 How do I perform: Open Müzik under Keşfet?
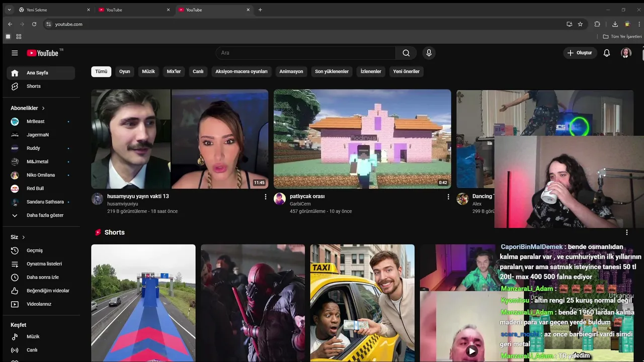[41, 336]
